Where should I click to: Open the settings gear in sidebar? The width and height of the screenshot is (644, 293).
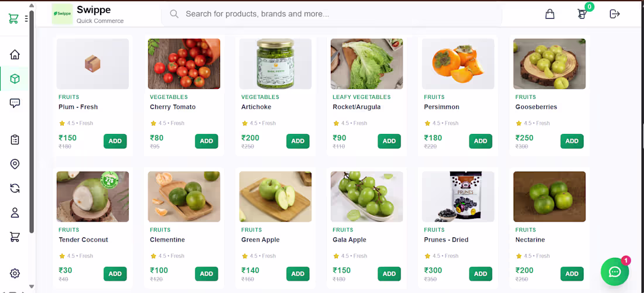click(15, 273)
